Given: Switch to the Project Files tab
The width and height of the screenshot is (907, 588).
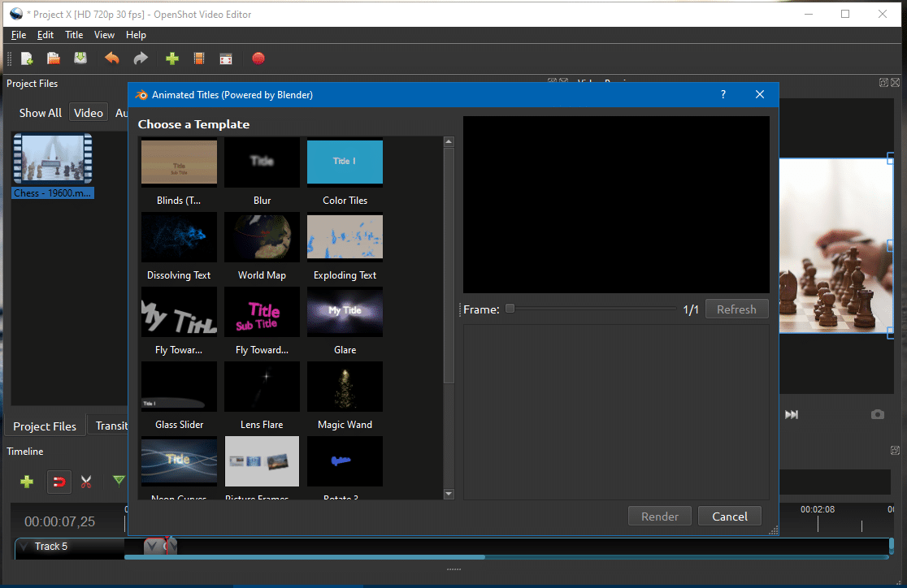Looking at the screenshot, I should 45,426.
